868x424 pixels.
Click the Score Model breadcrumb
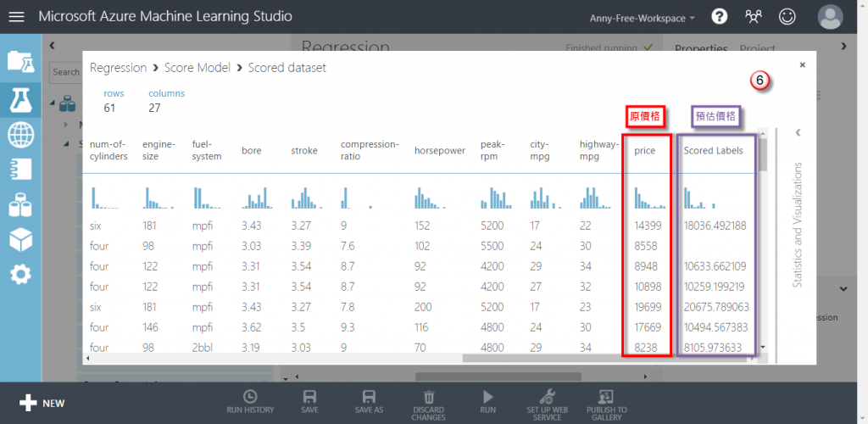click(x=197, y=68)
